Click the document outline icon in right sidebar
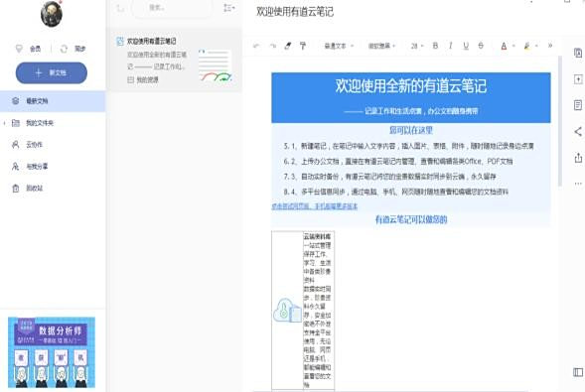The image size is (585, 392). click(578, 105)
